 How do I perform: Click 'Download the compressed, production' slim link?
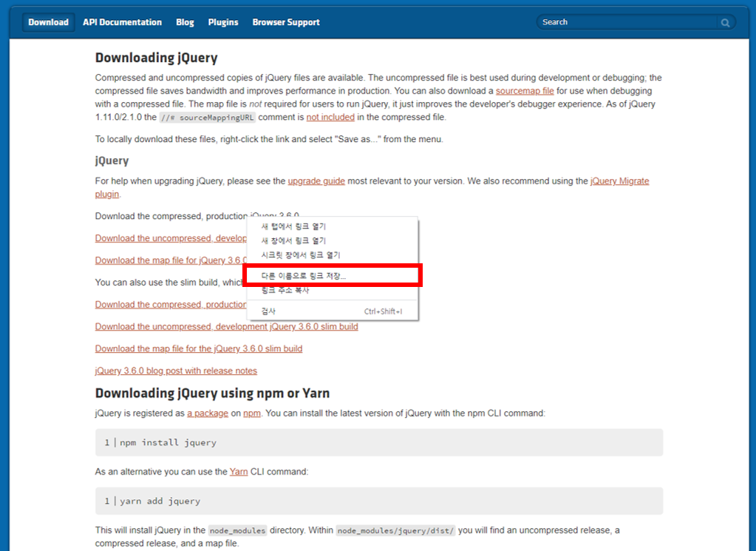click(171, 305)
